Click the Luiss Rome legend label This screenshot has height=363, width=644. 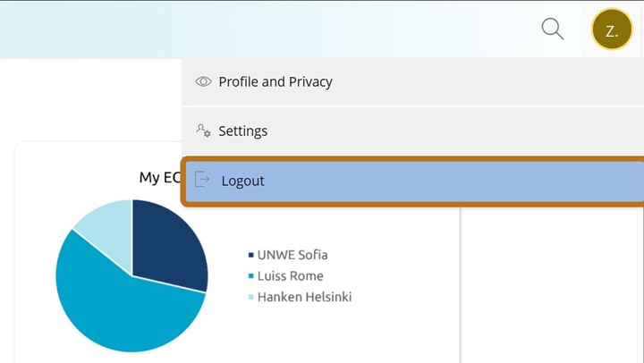click(290, 276)
